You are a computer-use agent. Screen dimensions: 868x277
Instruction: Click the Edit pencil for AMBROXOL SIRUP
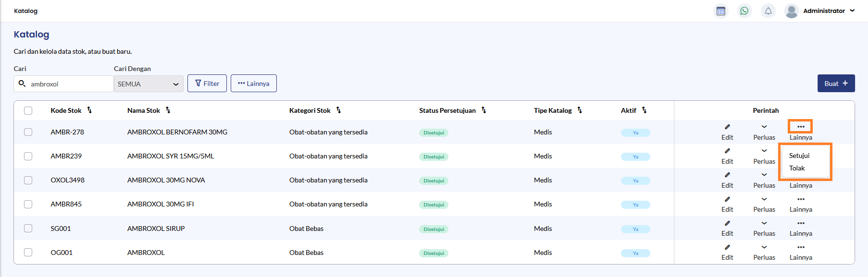click(x=727, y=224)
